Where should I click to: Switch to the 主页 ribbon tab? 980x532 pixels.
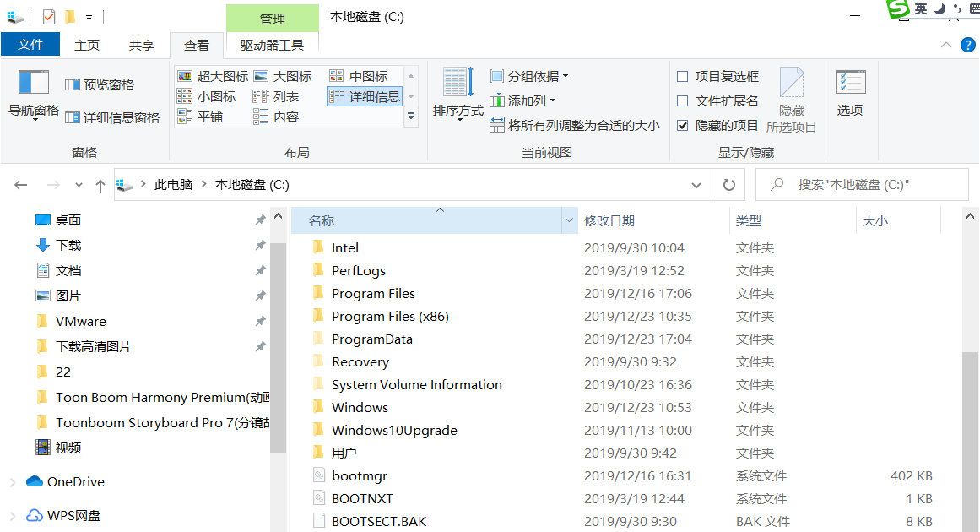click(87, 45)
